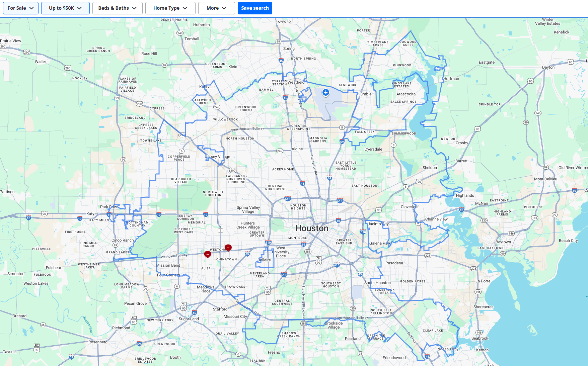This screenshot has width=588, height=366.
Task: Click the Atascocita map label
Action: tap(406, 94)
